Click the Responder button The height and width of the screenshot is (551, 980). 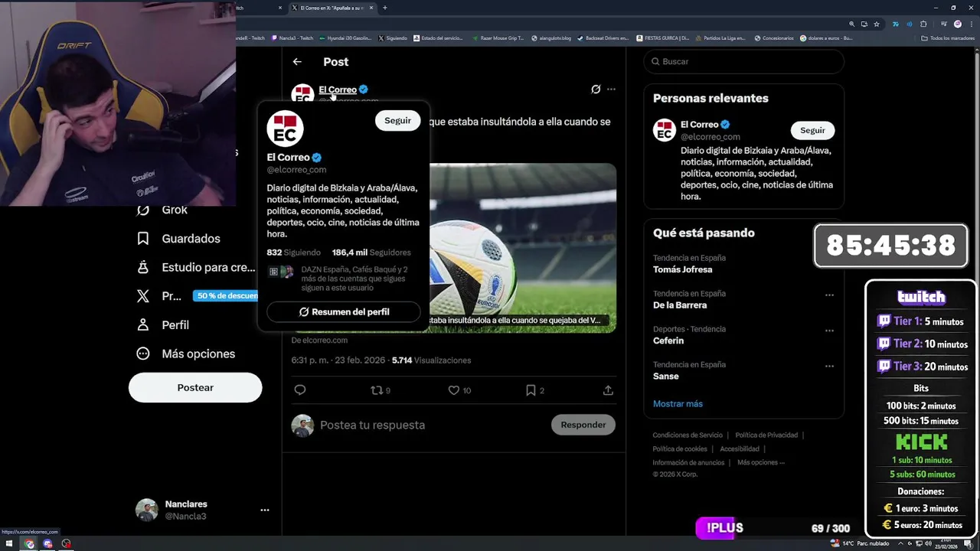(583, 425)
